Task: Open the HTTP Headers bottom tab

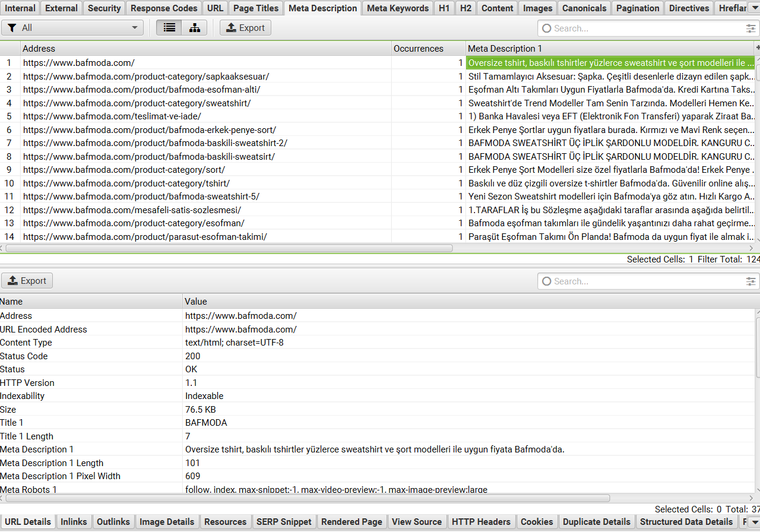Action: coord(481,522)
